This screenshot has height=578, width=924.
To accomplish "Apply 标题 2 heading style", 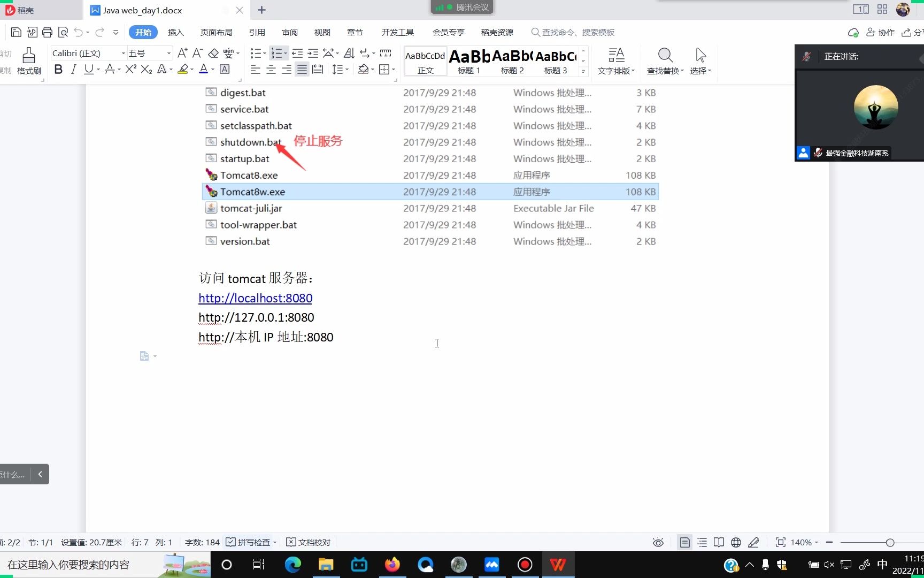I will coord(512,62).
